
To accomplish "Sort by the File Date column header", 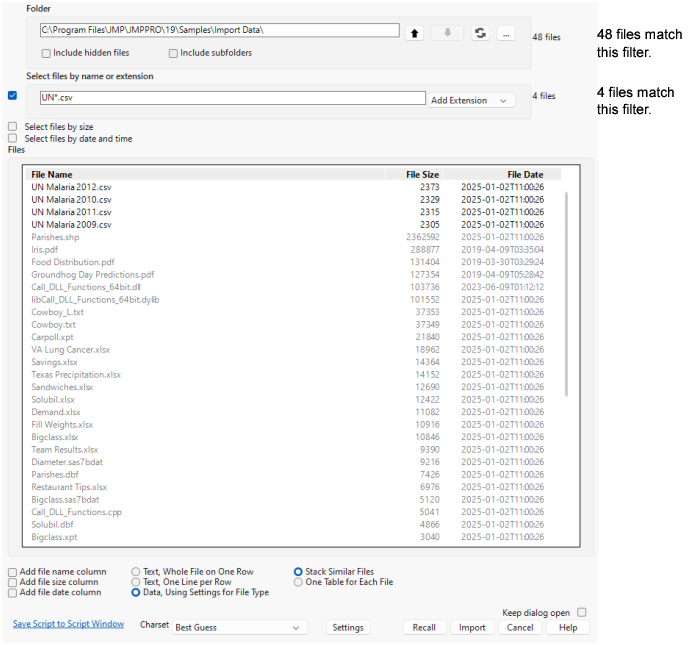I will (502, 175).
